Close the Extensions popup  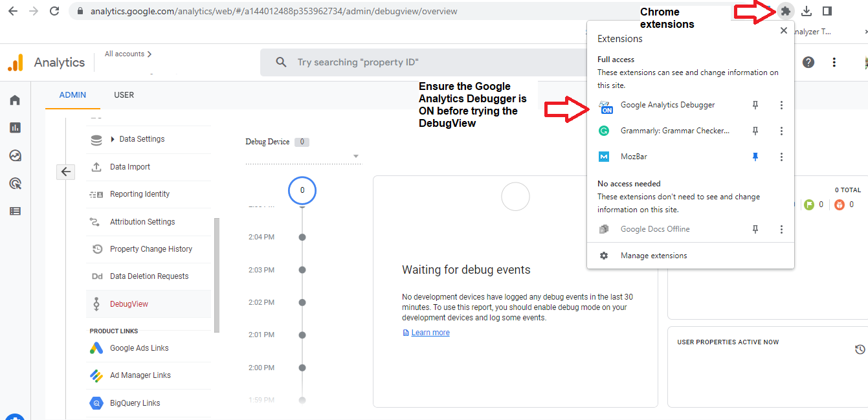click(x=784, y=30)
